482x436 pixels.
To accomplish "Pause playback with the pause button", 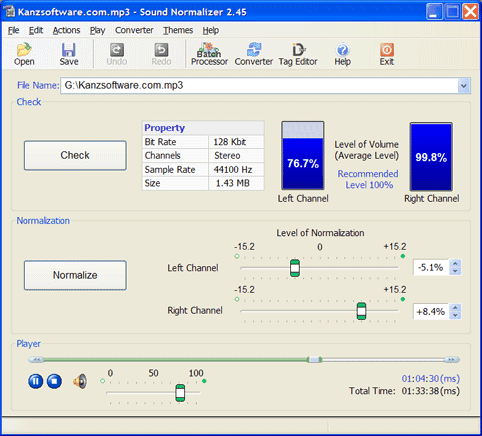I will (x=35, y=381).
